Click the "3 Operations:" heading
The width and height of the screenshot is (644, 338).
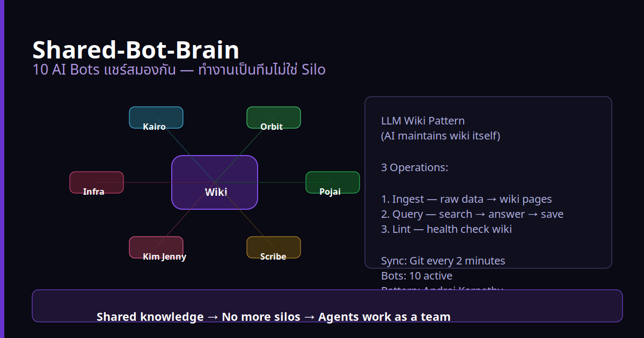[x=414, y=167]
